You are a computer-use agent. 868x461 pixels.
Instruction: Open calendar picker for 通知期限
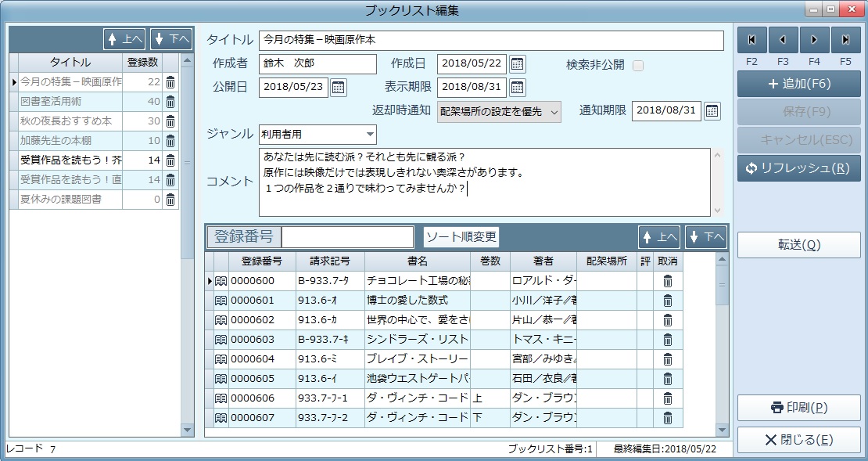pos(712,111)
